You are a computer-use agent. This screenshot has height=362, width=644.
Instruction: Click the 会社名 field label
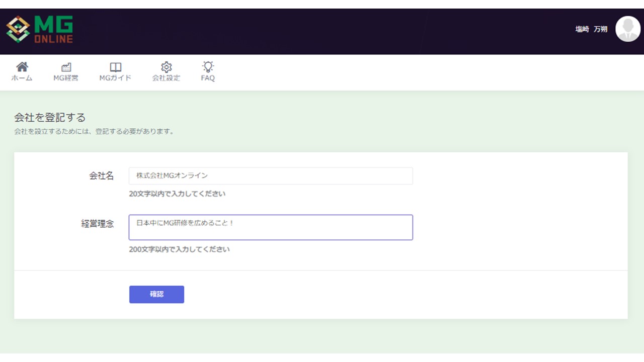point(101,176)
